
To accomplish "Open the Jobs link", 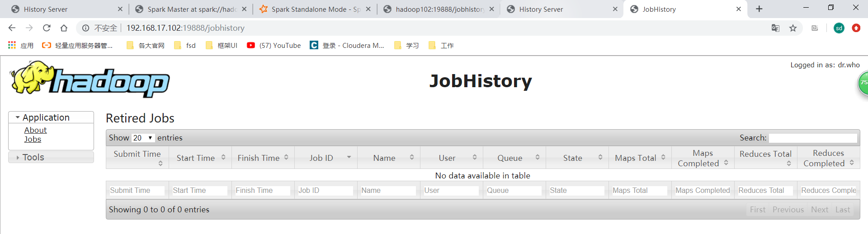I will [x=33, y=139].
